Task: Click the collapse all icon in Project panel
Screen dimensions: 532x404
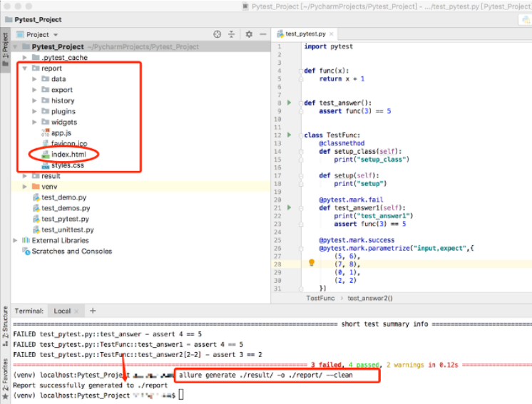Action: click(x=231, y=34)
